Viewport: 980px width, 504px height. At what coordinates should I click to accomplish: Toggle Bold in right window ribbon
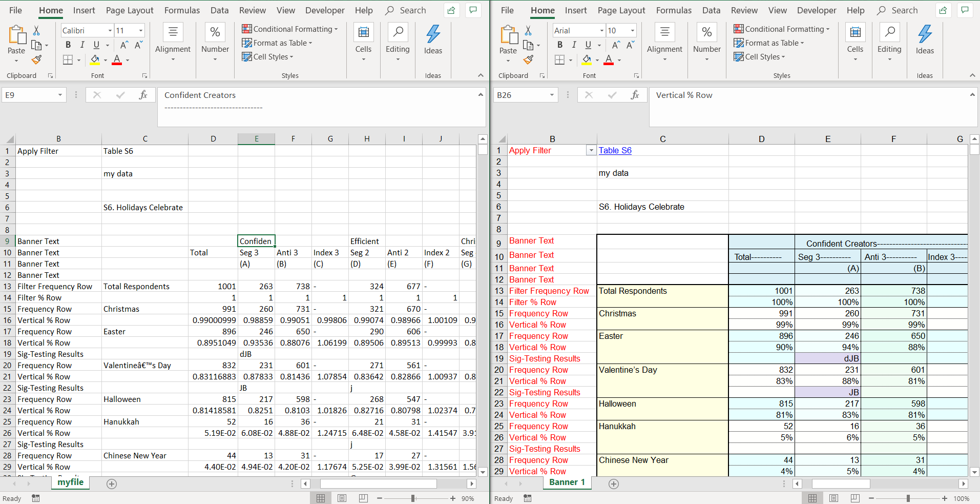pyautogui.click(x=560, y=45)
